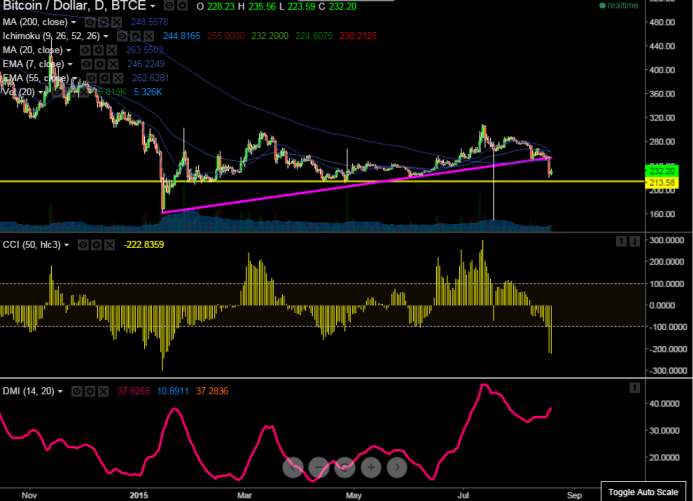Screen dimensions: 693x501
Task: Click the volume value 5.326K
Action: 148,92
